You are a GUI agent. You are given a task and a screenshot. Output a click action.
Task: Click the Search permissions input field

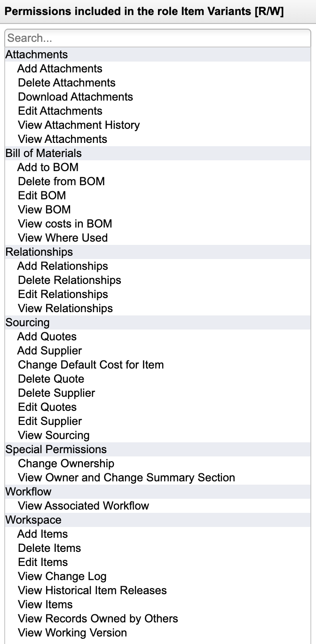coord(158,38)
